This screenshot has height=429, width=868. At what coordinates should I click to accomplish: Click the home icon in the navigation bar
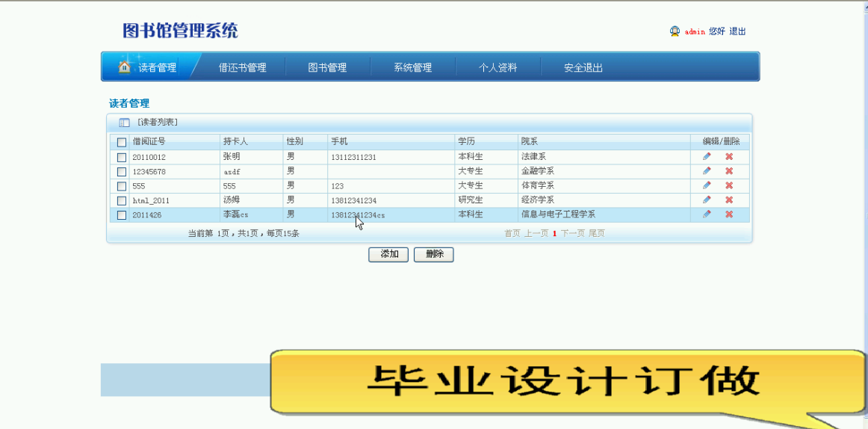coord(125,67)
